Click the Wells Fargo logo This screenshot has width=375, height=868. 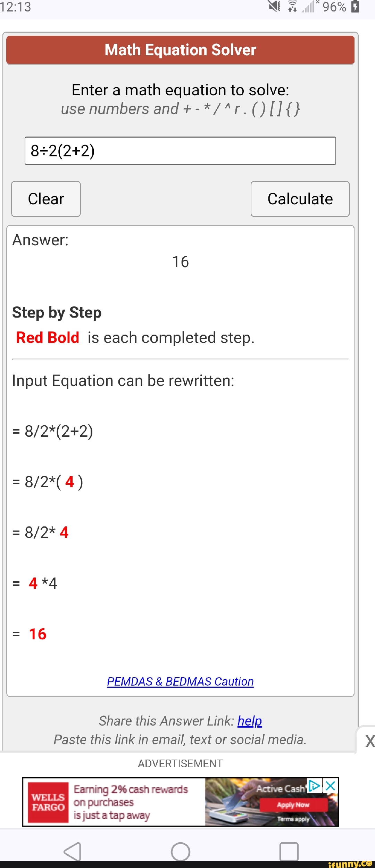(x=48, y=802)
